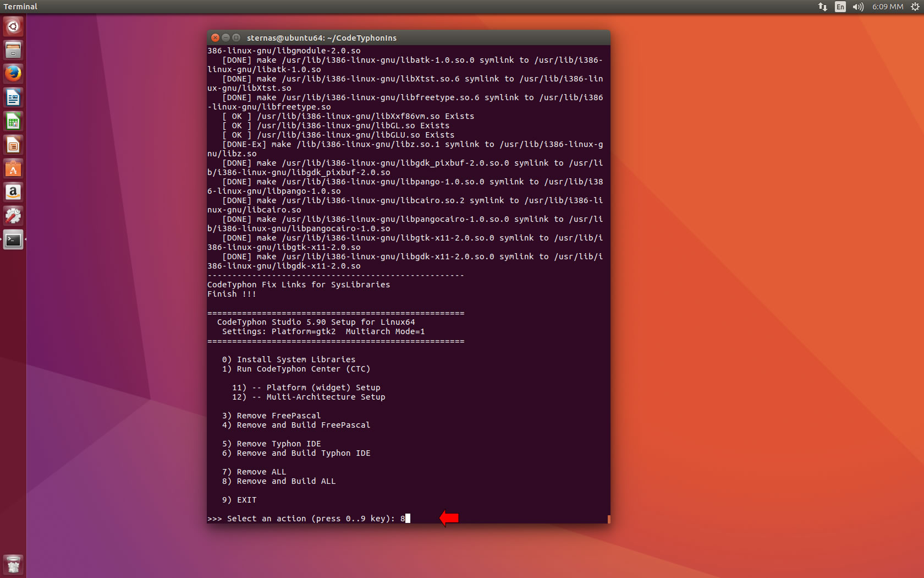The image size is (924, 578).
Task: Maximize the terminal window
Action: click(x=237, y=37)
